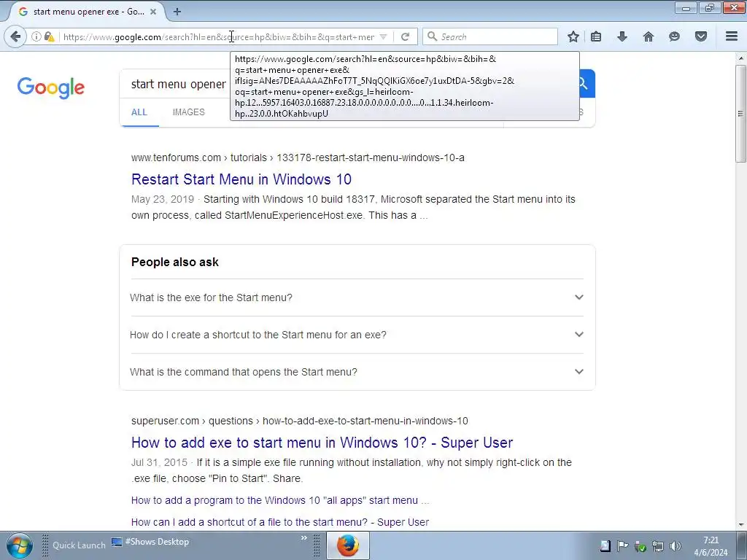Expand Quick Launch overflow chevron
Screen dimensions: 747x560
[304, 538]
